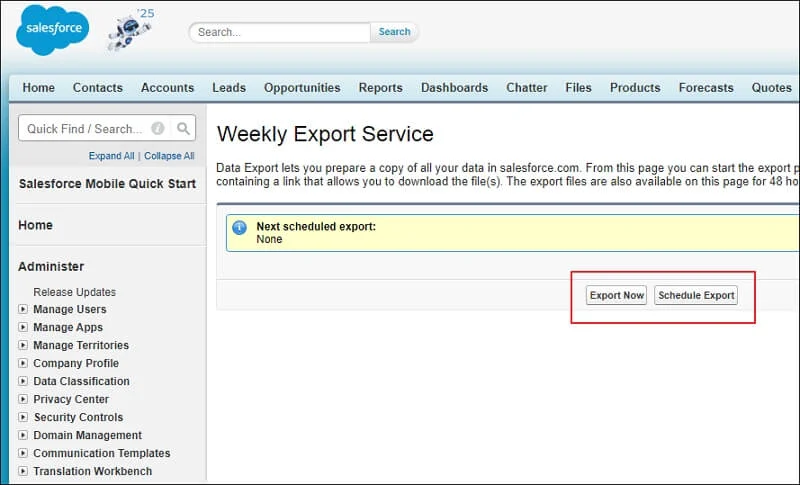Open the Home tab

pyautogui.click(x=38, y=88)
